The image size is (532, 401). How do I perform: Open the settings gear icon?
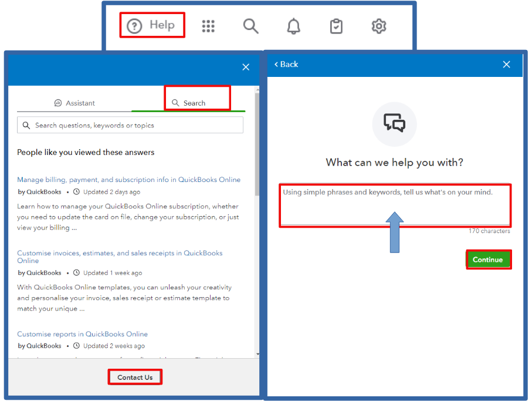(379, 26)
